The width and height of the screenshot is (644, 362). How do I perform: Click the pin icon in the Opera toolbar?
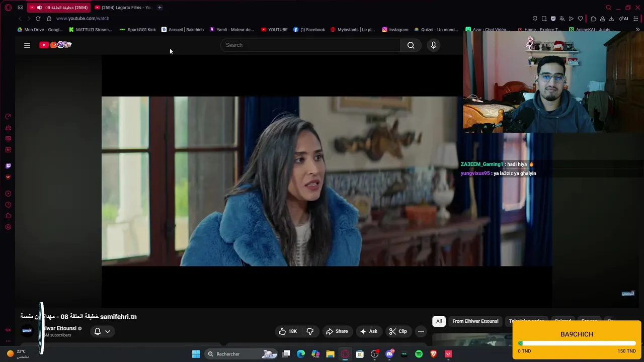click(535, 19)
